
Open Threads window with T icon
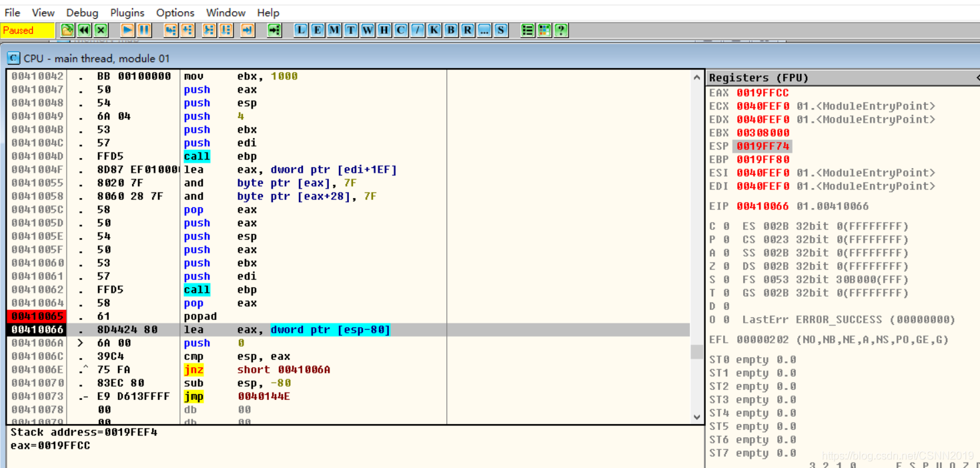(351, 30)
